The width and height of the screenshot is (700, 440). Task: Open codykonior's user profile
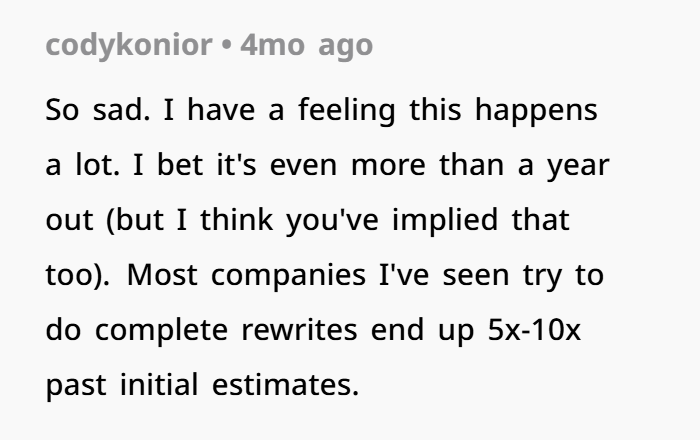coord(129,46)
